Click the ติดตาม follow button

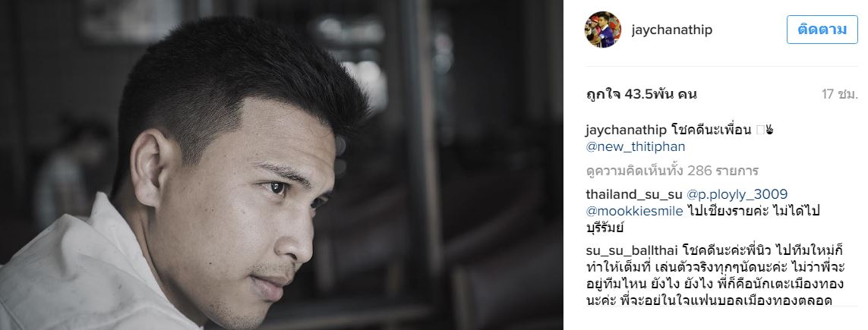[822, 30]
